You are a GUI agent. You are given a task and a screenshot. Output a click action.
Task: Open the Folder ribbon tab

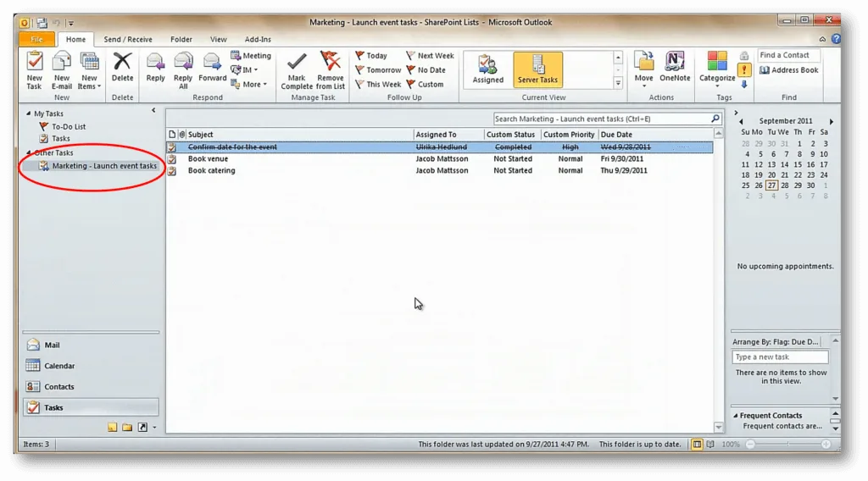(x=181, y=39)
